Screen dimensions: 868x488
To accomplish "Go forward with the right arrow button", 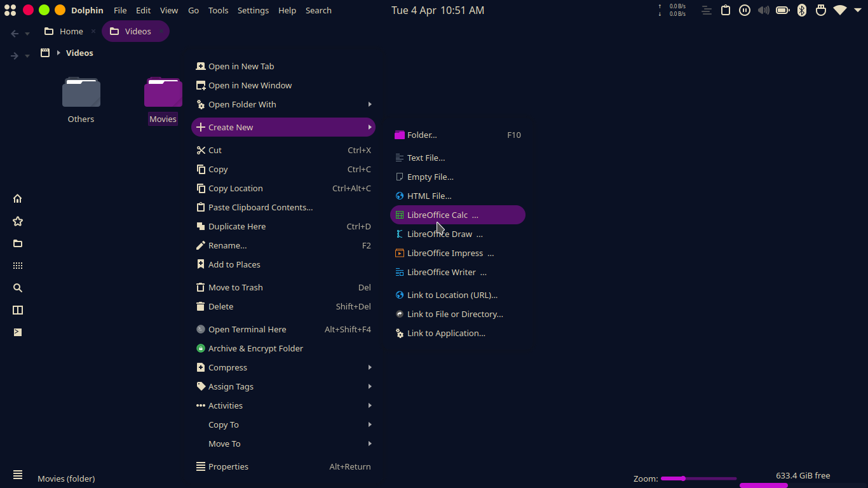I will pos(15,56).
